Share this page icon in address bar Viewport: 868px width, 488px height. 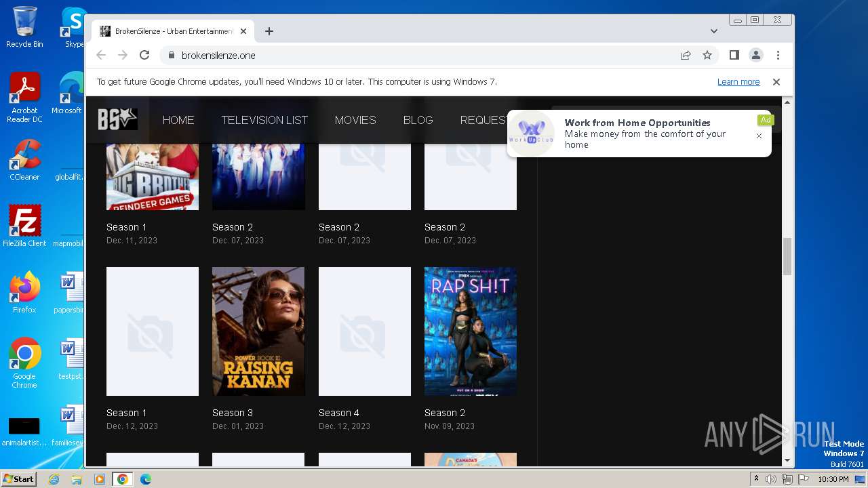click(x=686, y=55)
